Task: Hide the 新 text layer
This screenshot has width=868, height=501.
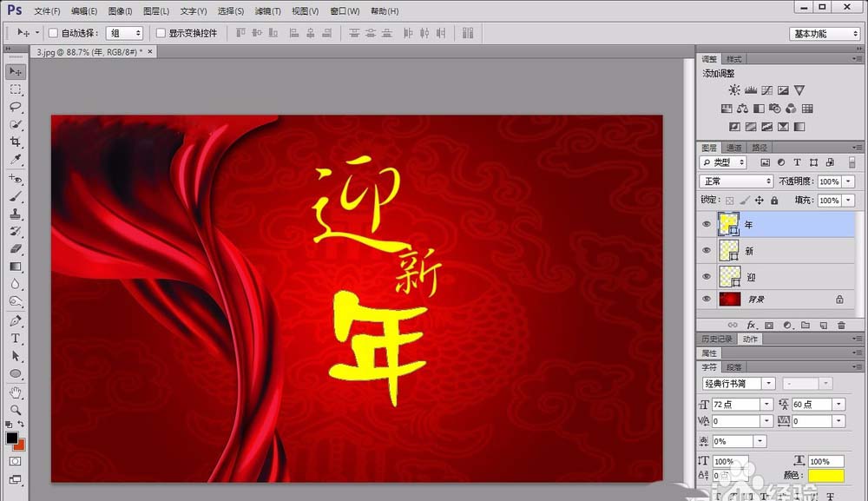Action: [707, 251]
